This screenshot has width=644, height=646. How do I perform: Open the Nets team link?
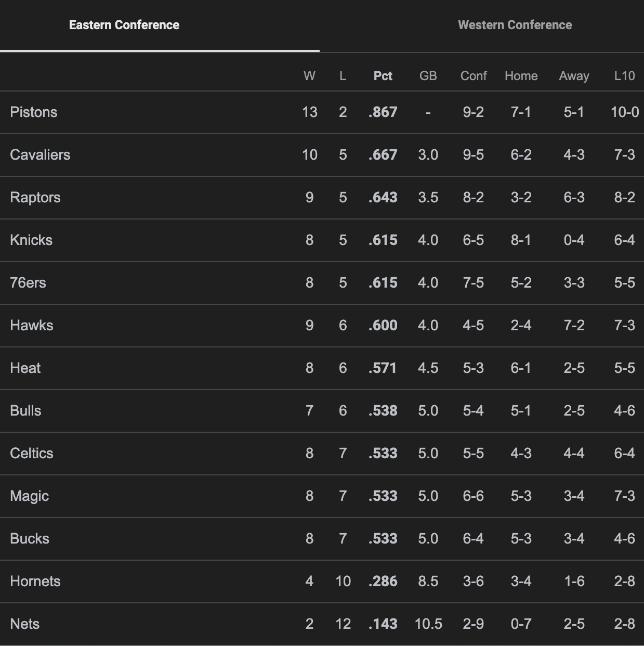25,624
